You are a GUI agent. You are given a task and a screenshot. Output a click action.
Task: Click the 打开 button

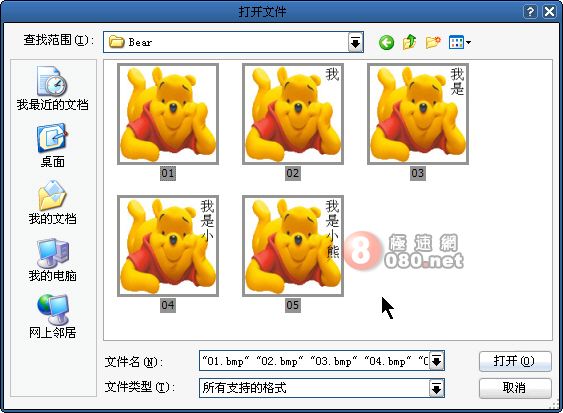tap(515, 361)
